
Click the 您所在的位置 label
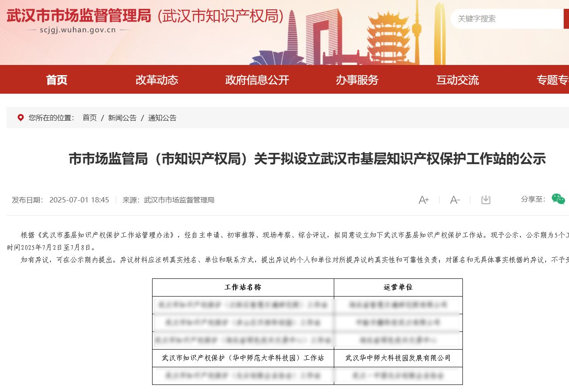click(x=51, y=118)
